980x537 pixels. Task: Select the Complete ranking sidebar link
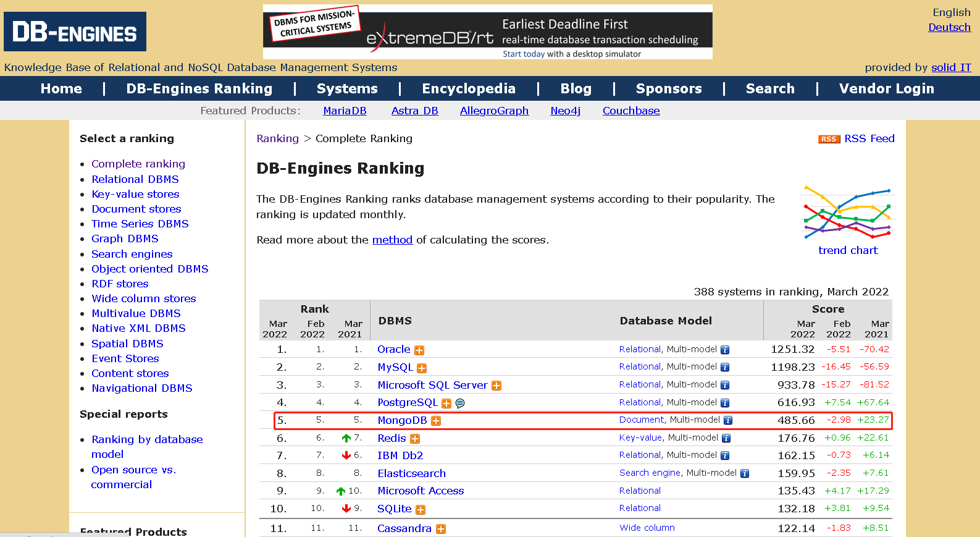coord(138,164)
